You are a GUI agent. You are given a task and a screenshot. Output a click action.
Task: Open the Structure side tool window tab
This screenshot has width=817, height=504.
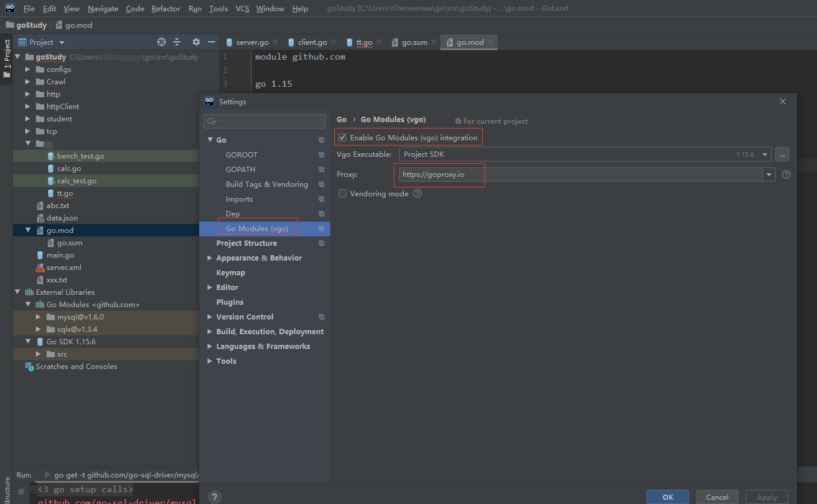pos(6,490)
